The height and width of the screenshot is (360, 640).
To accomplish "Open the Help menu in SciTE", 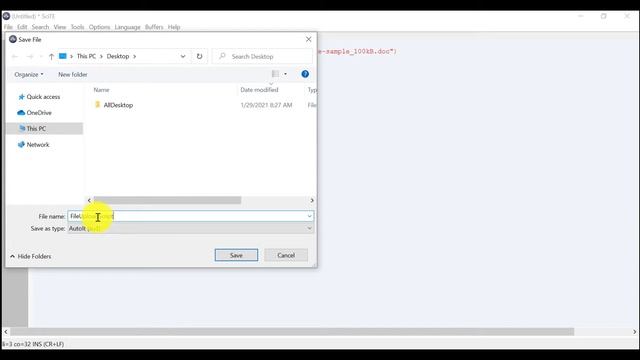I will pyautogui.click(x=174, y=27).
